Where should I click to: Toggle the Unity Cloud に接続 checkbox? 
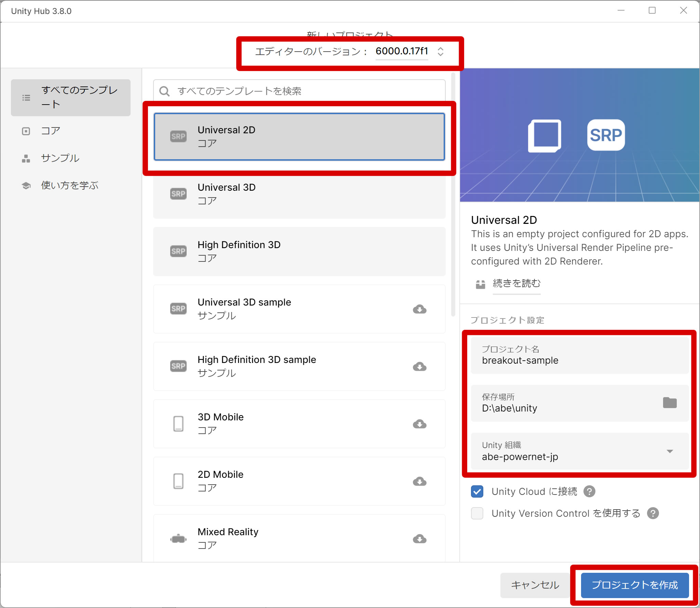pyautogui.click(x=477, y=491)
